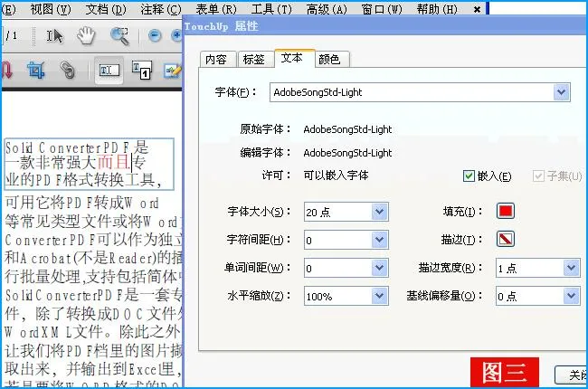Open the 单词间距 word spacing dropdown
Screen dimensions: 588x389
coord(380,268)
